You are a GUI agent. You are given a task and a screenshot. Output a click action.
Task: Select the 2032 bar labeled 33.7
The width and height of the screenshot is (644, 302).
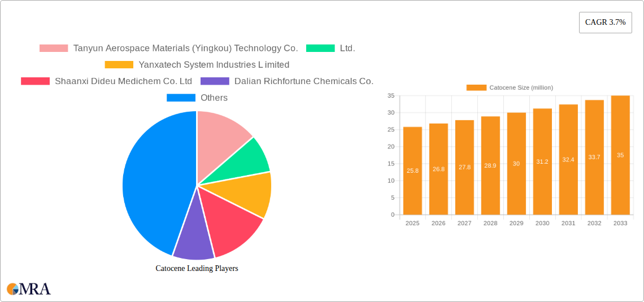pyautogui.click(x=594, y=157)
